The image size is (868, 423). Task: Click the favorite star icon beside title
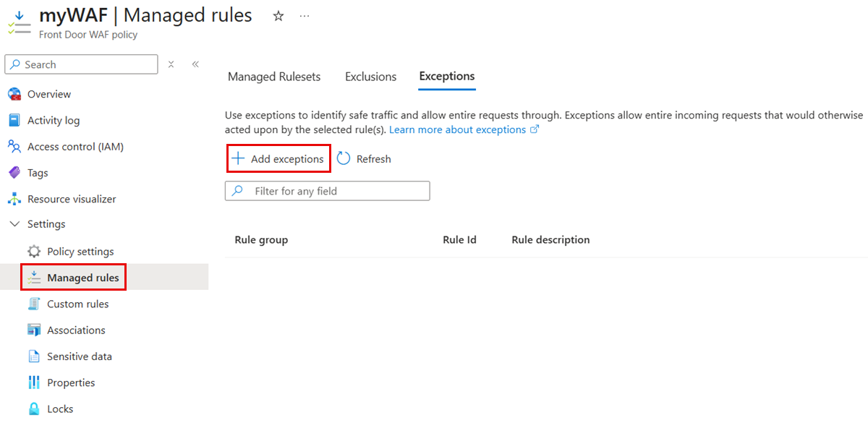pyautogui.click(x=278, y=16)
